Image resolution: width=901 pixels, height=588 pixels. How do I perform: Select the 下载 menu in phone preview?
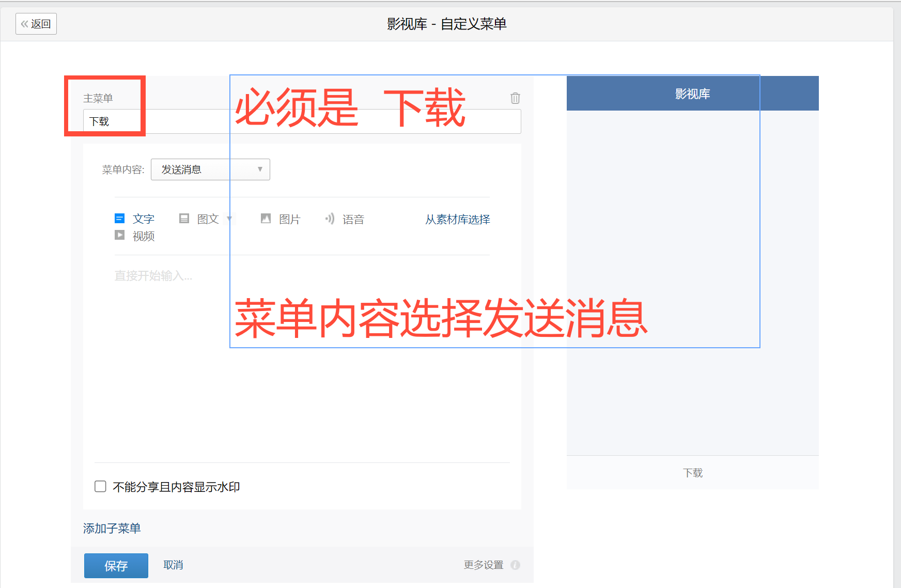point(693,473)
